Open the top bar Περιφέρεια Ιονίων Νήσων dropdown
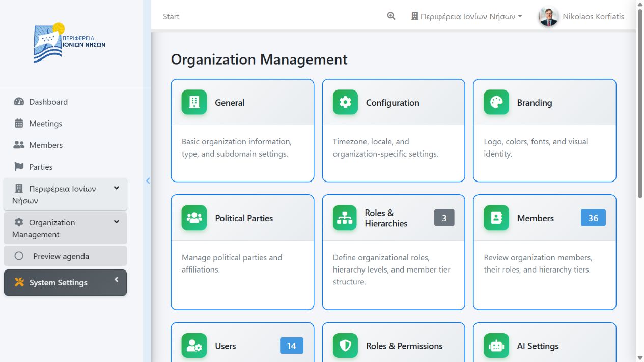The image size is (644, 362). click(x=467, y=16)
